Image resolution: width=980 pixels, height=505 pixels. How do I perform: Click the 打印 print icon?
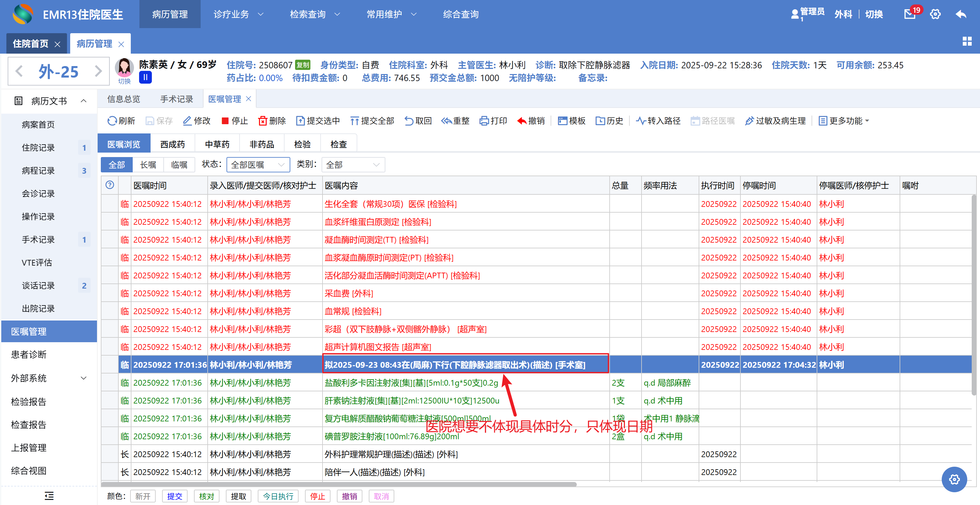pyautogui.click(x=484, y=121)
